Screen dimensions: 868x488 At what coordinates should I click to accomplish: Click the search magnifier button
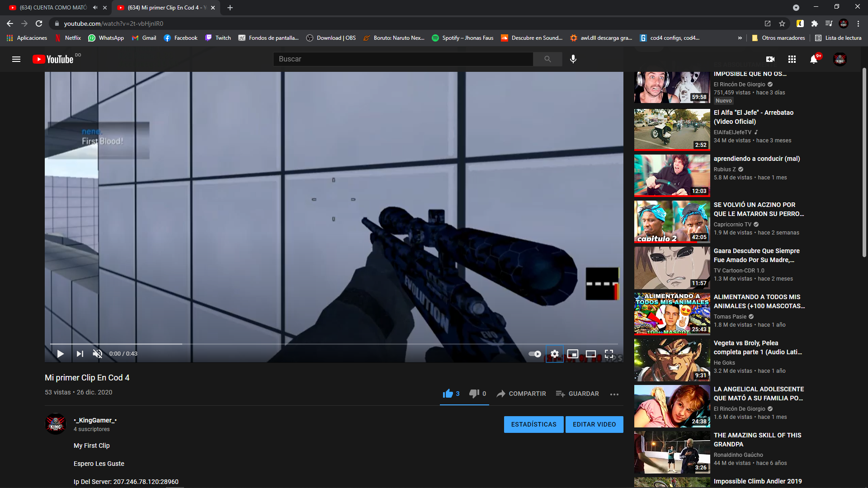(x=547, y=59)
